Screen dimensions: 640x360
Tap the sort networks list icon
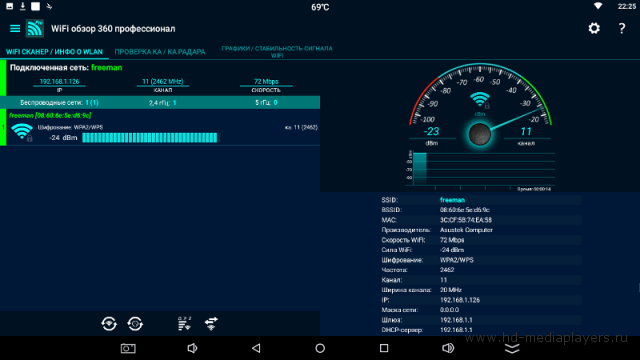(x=184, y=323)
